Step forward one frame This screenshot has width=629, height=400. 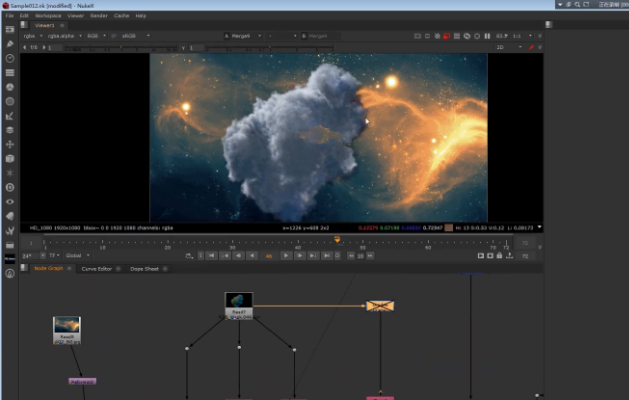point(300,256)
